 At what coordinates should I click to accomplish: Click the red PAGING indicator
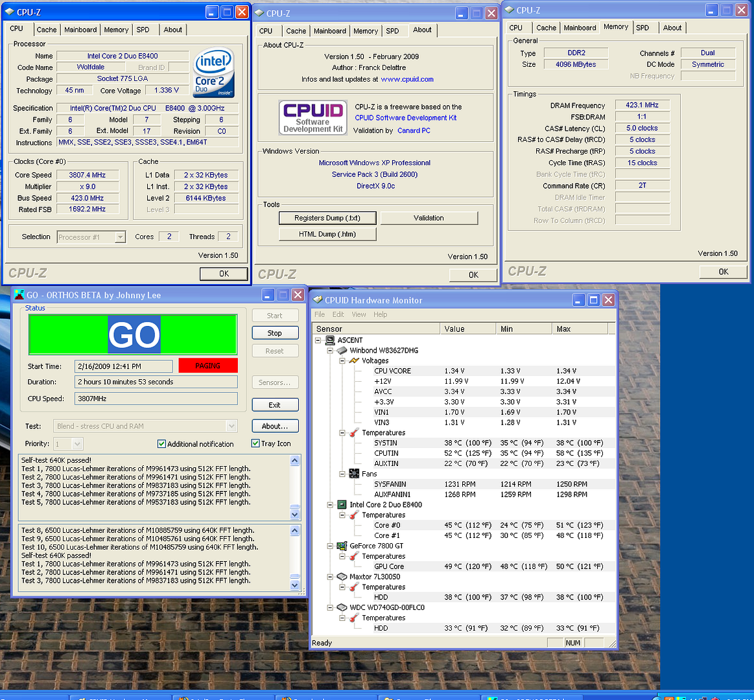tap(207, 366)
